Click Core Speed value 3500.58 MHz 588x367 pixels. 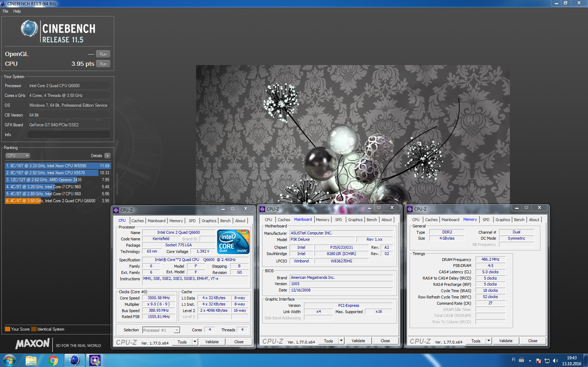(159, 298)
